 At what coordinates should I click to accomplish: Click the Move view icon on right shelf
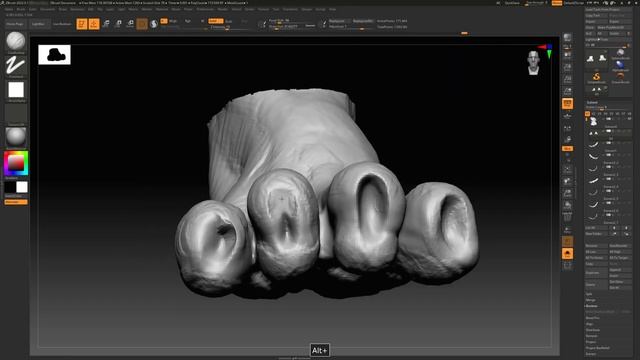(x=567, y=181)
